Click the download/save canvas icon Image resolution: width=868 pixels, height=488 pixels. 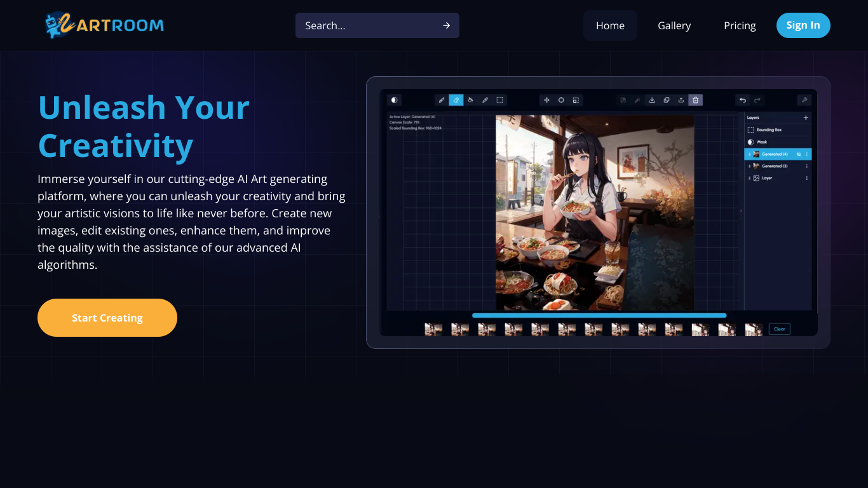[x=652, y=100]
